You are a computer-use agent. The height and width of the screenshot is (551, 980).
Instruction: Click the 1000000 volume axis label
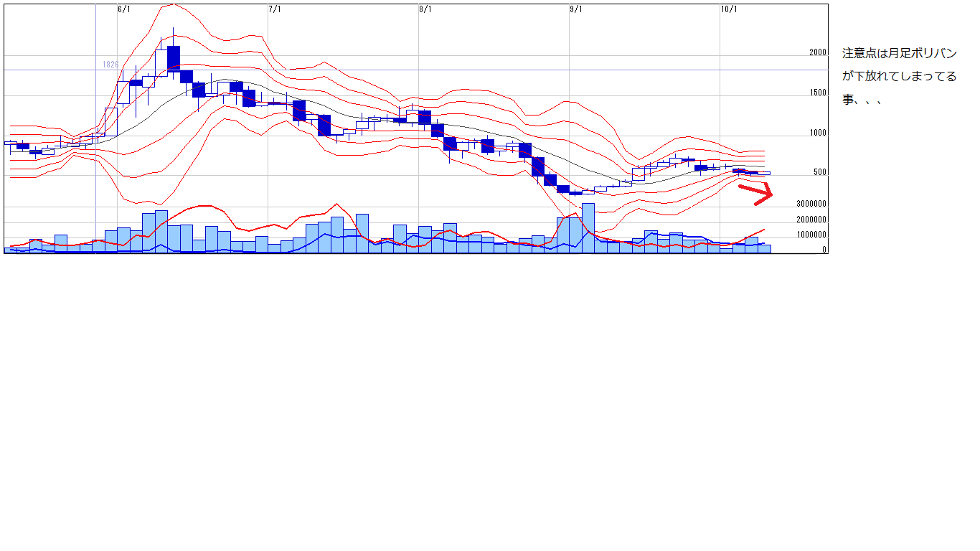click(x=811, y=235)
